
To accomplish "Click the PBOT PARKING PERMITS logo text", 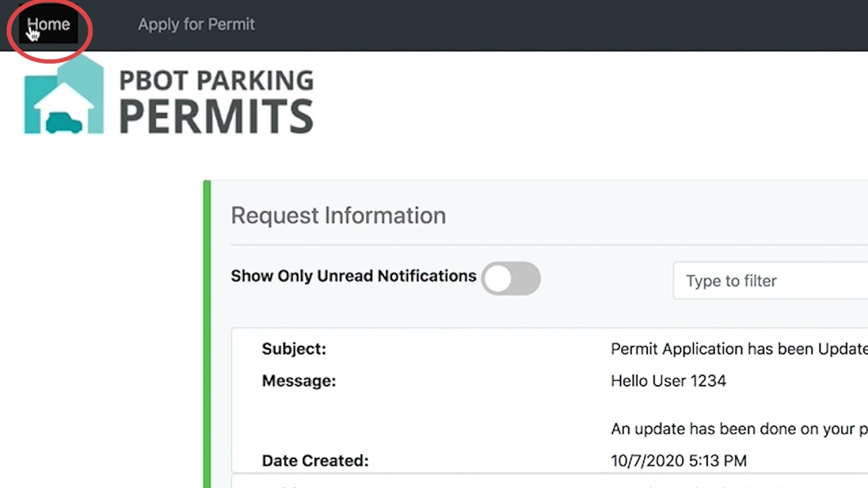I will pos(216,101).
